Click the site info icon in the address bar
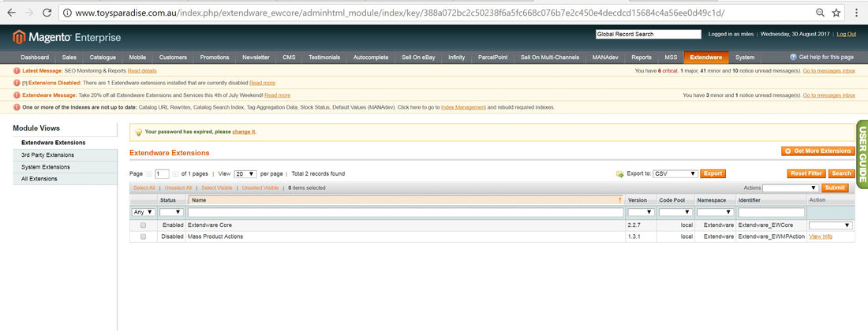The image size is (868, 331). point(66,12)
